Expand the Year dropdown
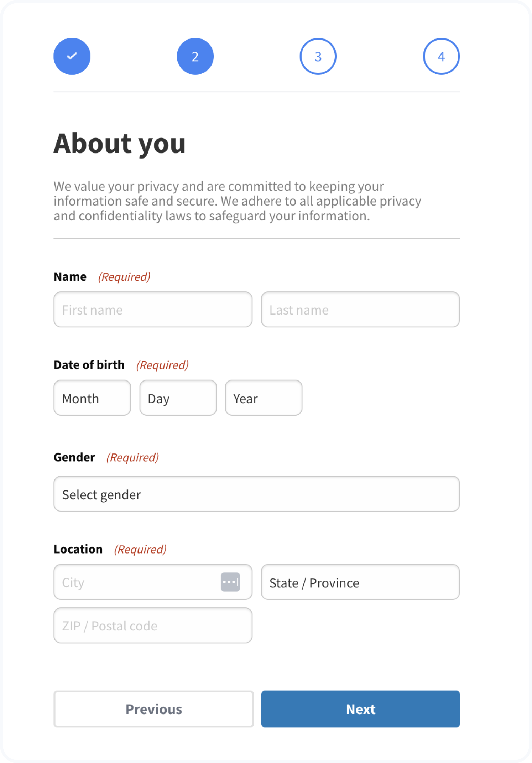Viewport: 532px width, 763px height. pyautogui.click(x=264, y=398)
